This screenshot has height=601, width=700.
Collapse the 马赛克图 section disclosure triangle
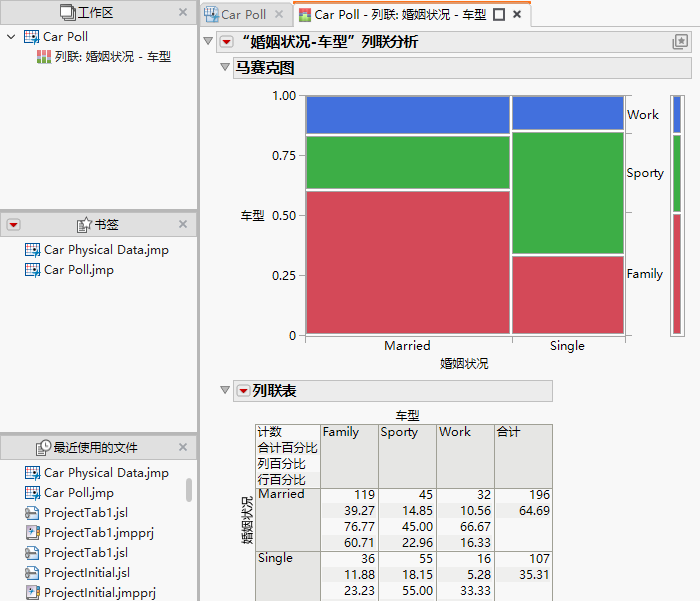coord(225,67)
